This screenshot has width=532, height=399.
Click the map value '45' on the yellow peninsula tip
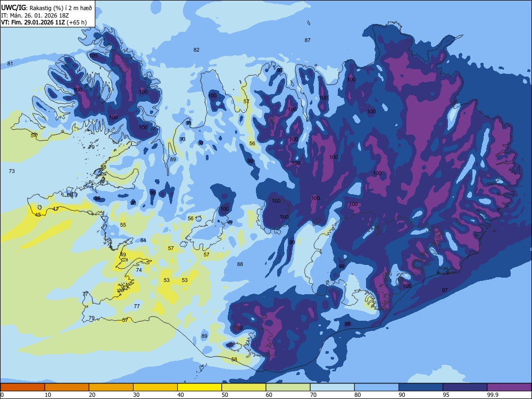38,215
